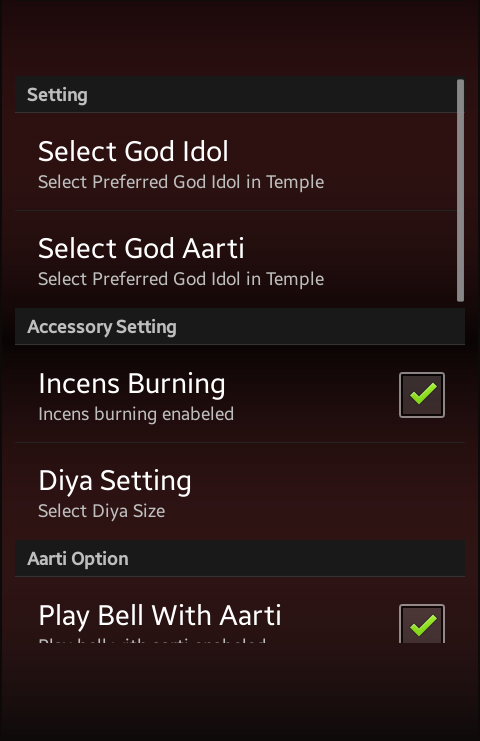This screenshot has height=741, width=480.
Task: Click the Play Bell With Aarti label
Action: pos(160,616)
